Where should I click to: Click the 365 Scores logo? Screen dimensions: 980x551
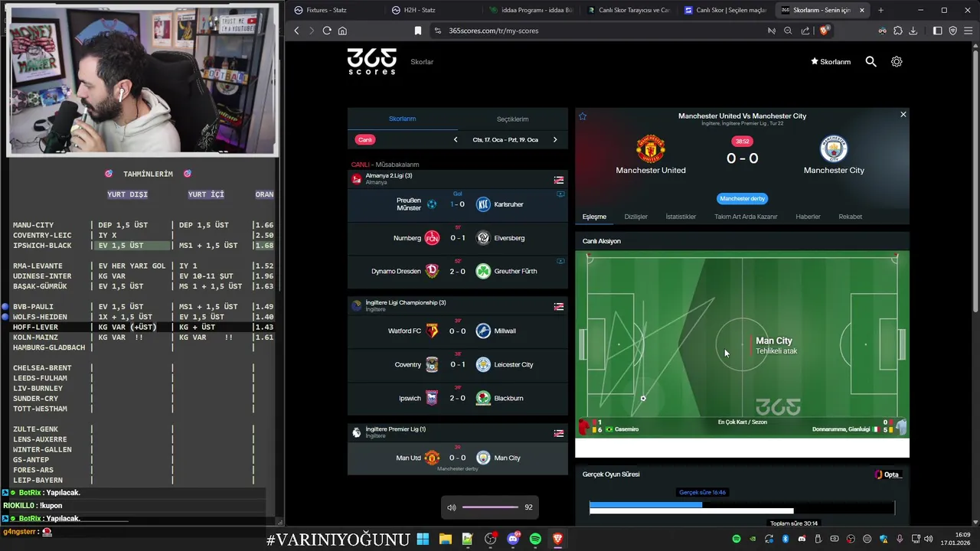point(372,61)
